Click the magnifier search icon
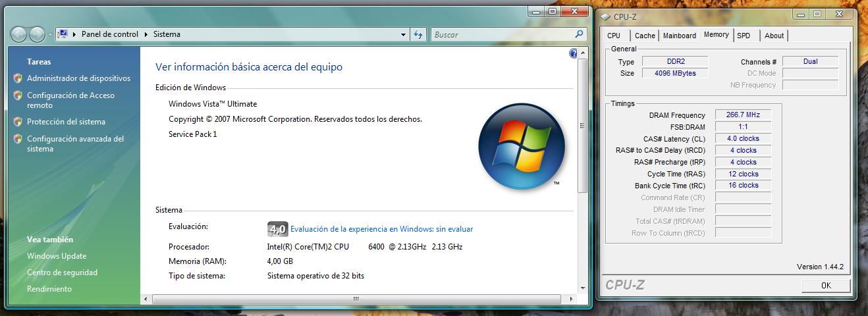868x316 pixels. coord(579,34)
